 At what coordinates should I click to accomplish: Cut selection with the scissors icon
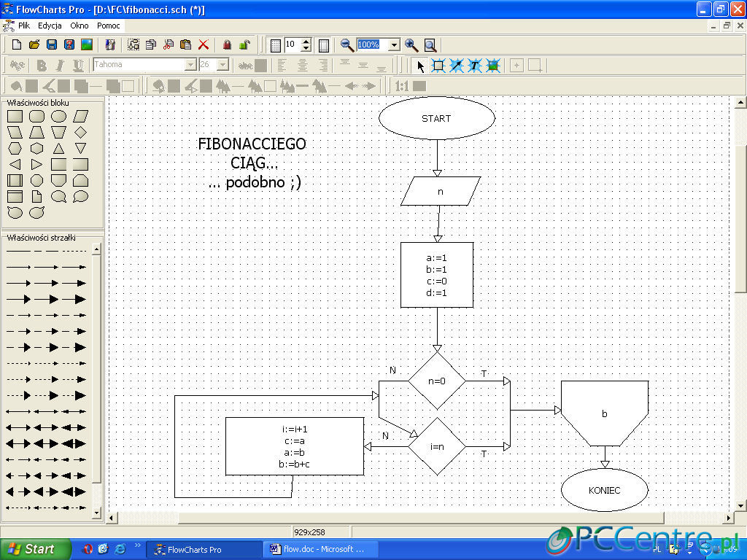tap(169, 45)
